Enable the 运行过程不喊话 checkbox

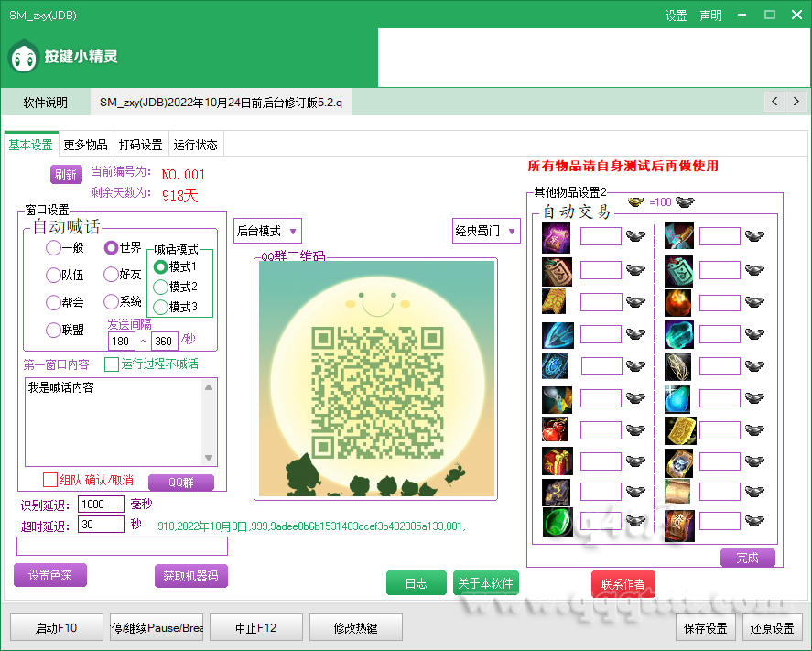112,364
